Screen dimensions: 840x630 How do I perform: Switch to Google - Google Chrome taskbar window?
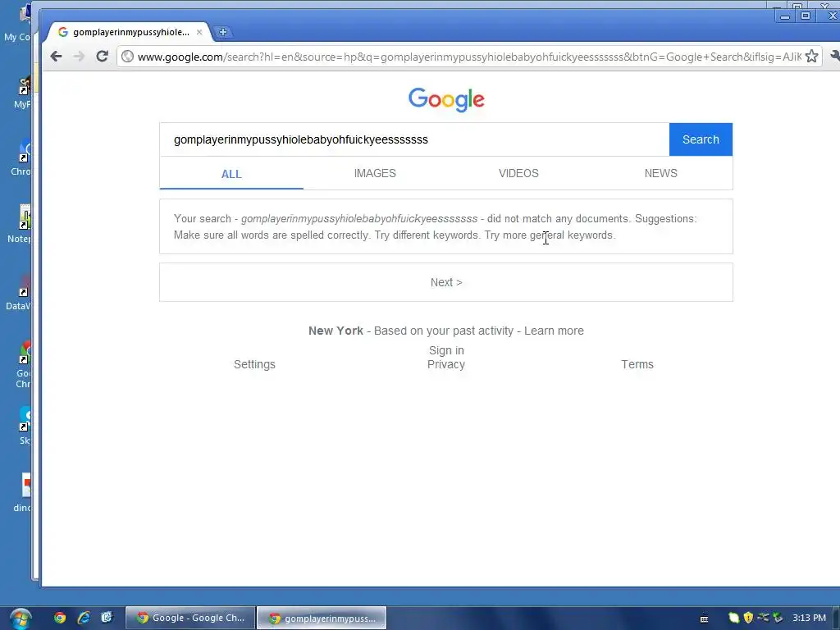pos(190,618)
